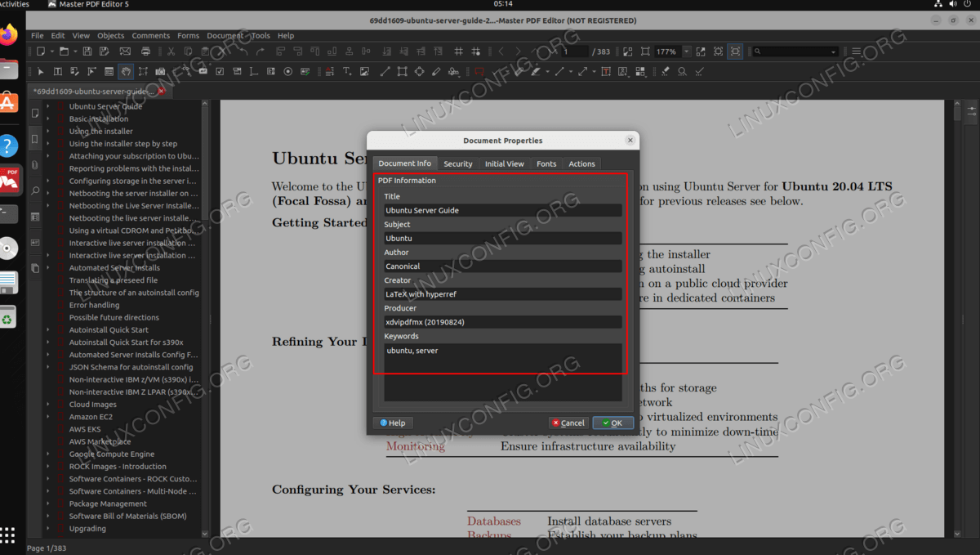Toggle the grid display icon
Image resolution: width=980 pixels, height=555 pixels.
[x=458, y=51]
